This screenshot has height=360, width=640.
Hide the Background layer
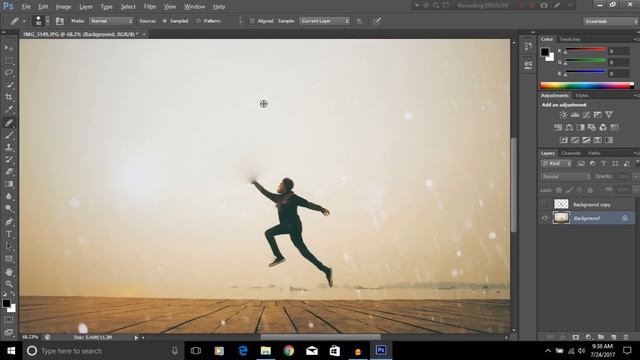point(544,218)
